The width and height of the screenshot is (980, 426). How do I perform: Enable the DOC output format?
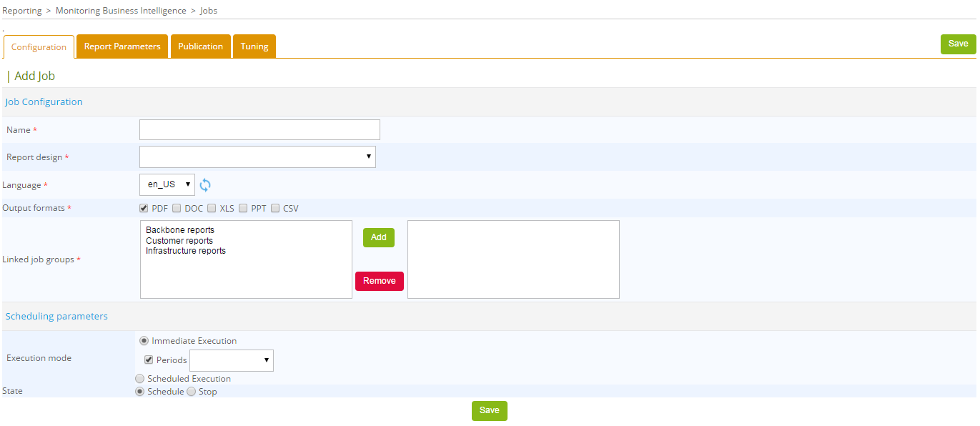point(177,209)
